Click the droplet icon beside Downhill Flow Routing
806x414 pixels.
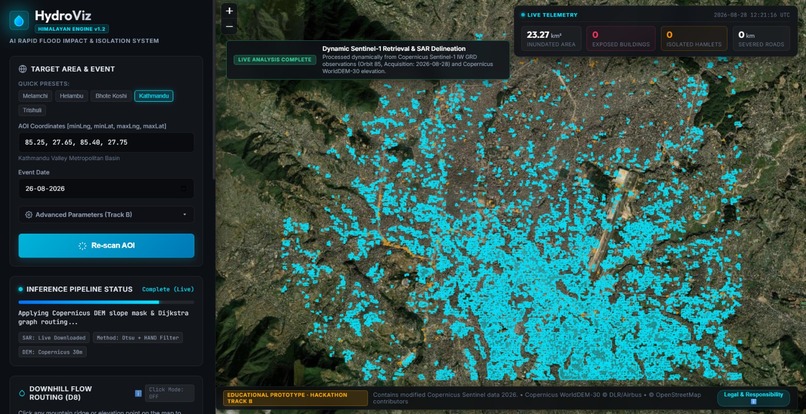coord(22,393)
